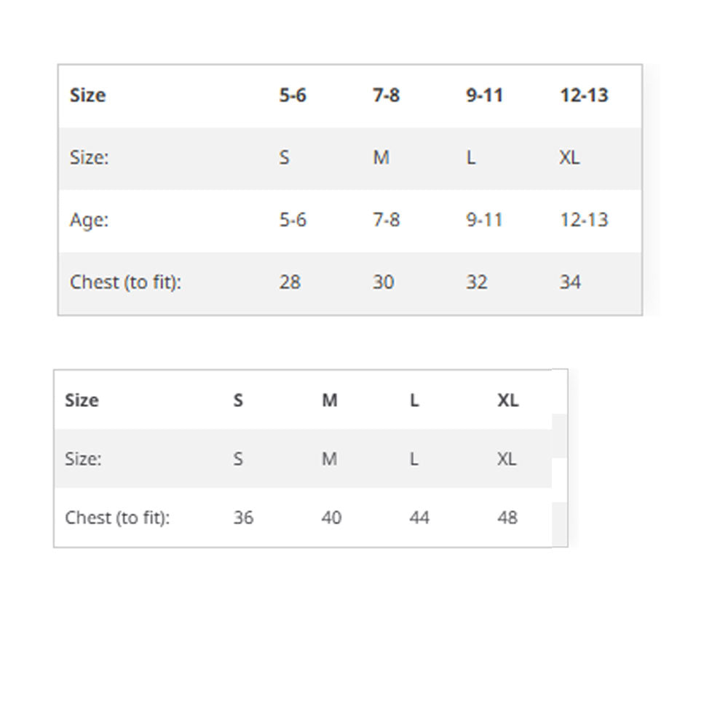728x728 pixels.
Task: Select bold 9-11 column header
Action: pyautogui.click(x=484, y=95)
